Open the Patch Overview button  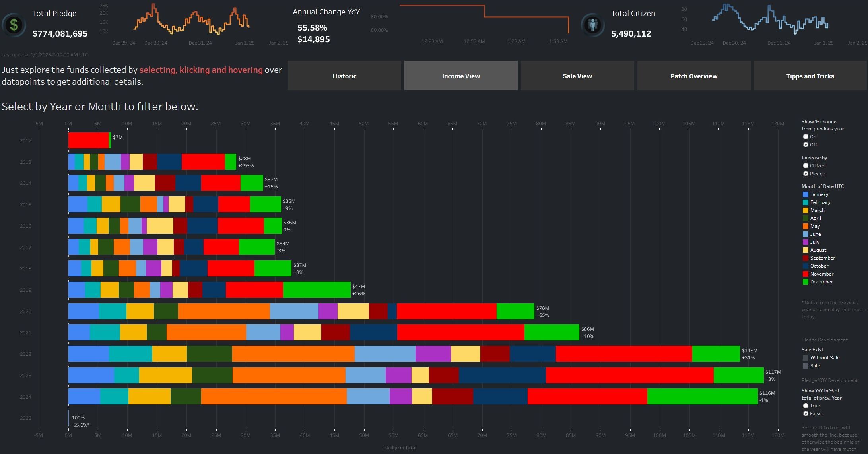point(693,76)
